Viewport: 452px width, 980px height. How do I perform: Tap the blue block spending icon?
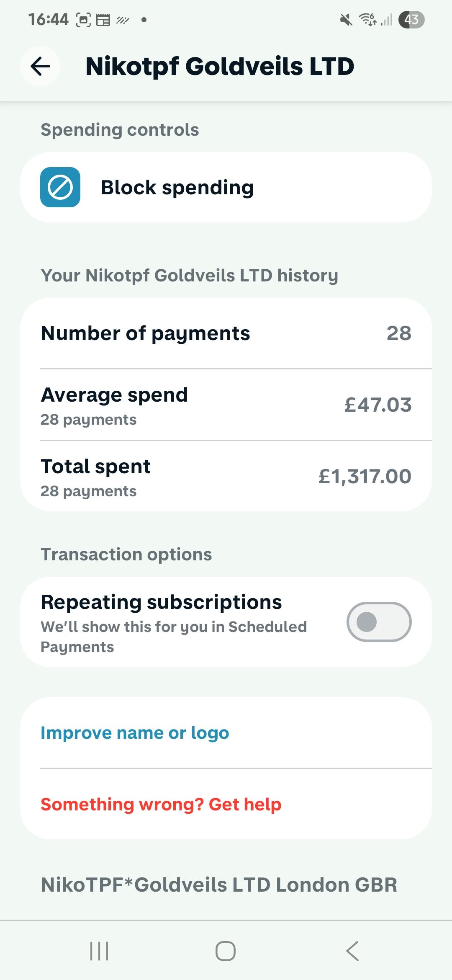(x=60, y=187)
